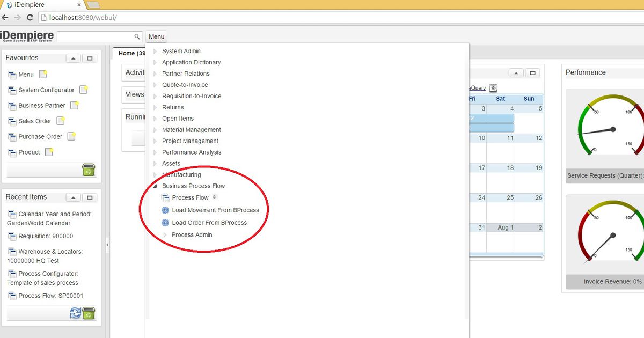Select Load Movement From BProcess menu entry
644x338 pixels.
215,210
